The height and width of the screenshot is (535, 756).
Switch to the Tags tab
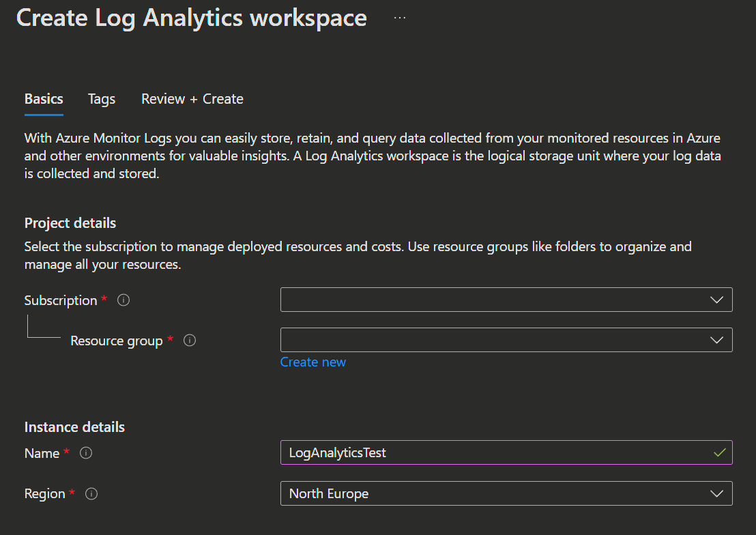102,99
